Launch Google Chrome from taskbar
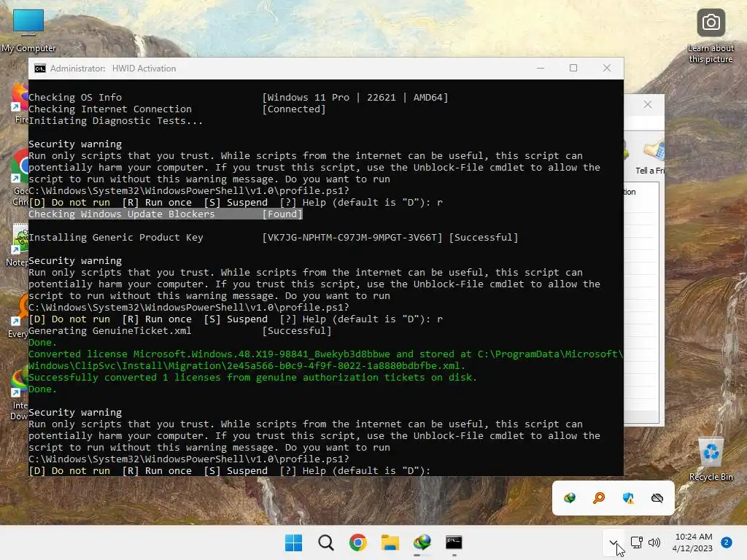Viewport: 747px width, 560px height. coord(357,542)
